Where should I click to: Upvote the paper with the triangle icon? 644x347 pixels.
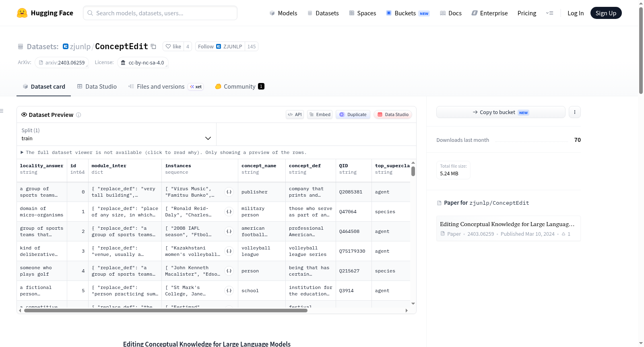(x=563, y=234)
